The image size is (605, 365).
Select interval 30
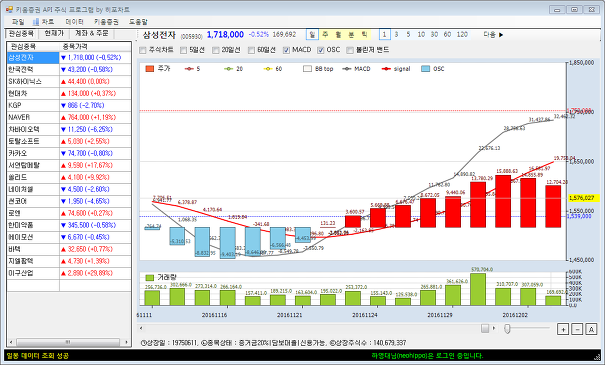[x=434, y=34]
